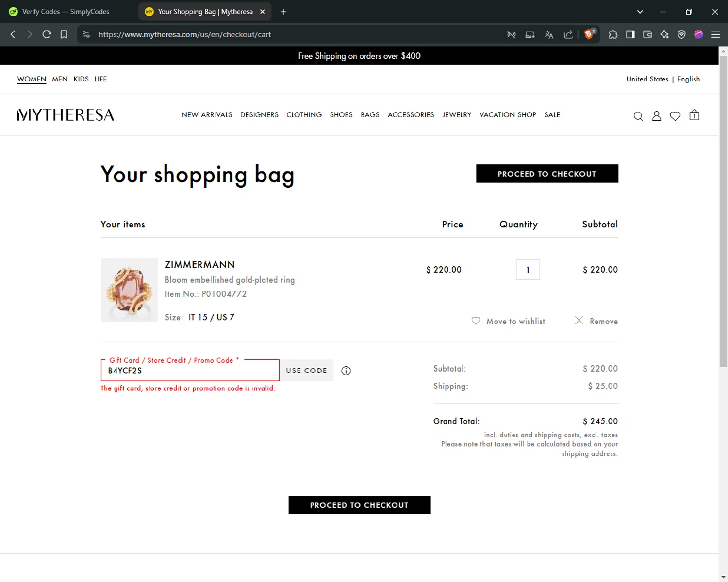Click bottom PROCEED TO CHECKOUT button
The height and width of the screenshot is (582, 728).
tap(359, 505)
